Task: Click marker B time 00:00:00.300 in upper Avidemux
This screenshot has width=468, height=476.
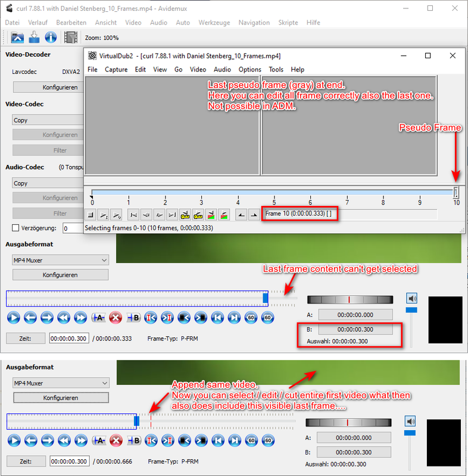Action: (355, 330)
